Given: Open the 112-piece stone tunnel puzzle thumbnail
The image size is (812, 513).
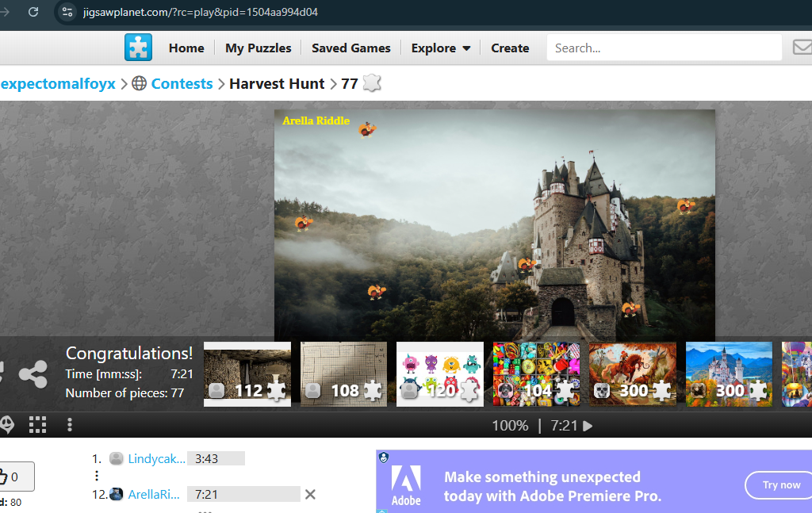Looking at the screenshot, I should 247,373.
